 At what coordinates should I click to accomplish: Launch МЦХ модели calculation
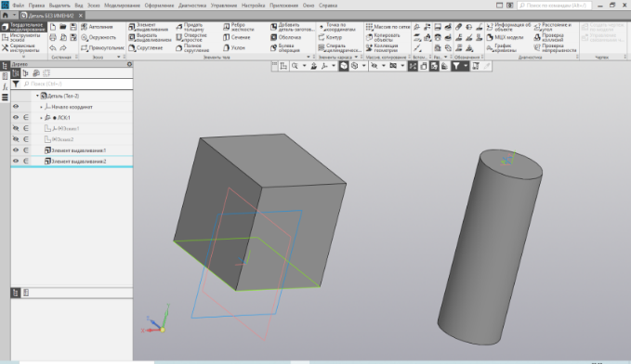pos(505,37)
